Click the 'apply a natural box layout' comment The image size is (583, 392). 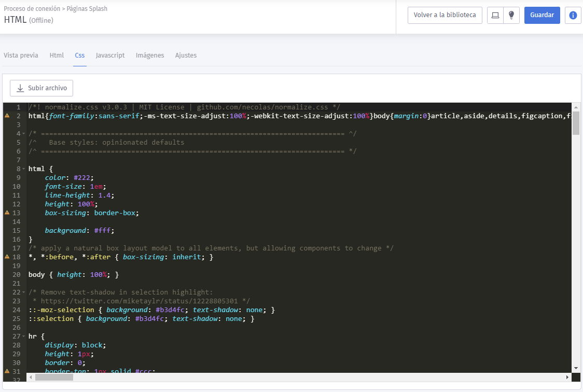(x=211, y=248)
